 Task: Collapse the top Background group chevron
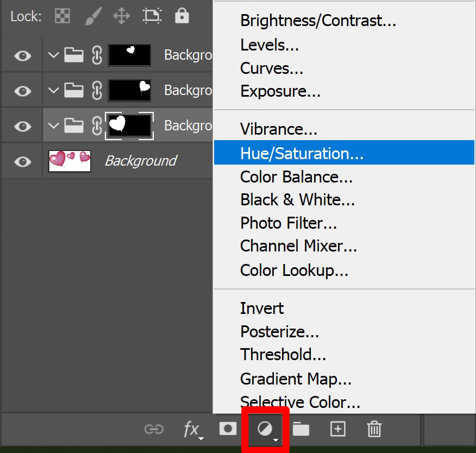click(53, 55)
